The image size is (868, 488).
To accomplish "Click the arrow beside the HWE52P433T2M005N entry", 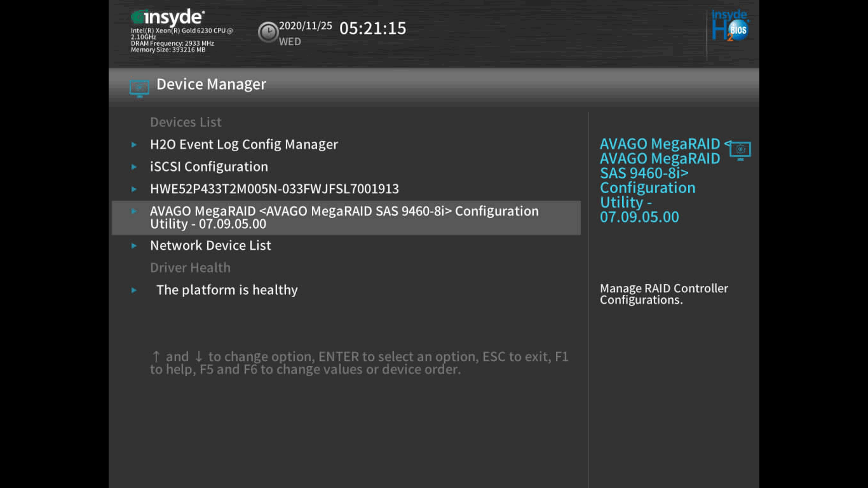I will click(134, 189).
